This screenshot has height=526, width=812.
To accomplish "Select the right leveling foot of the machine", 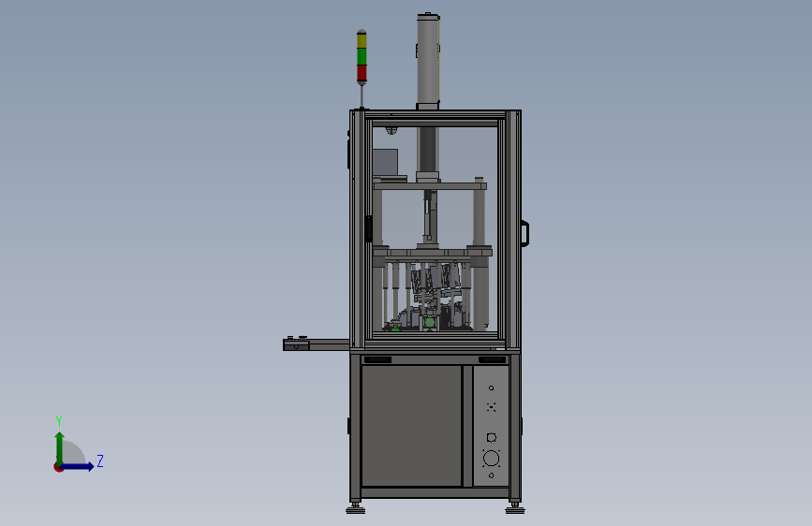I will 515,508.
